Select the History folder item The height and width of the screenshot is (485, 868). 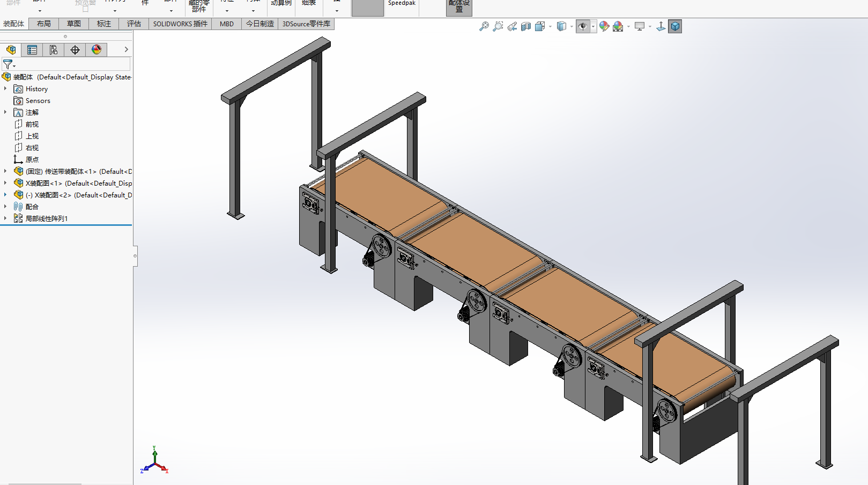coord(31,89)
